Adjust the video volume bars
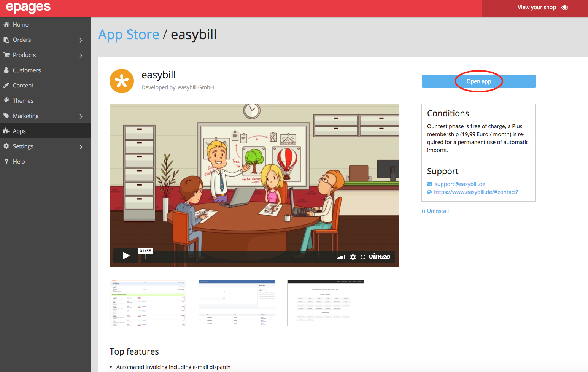The width and height of the screenshot is (588, 372). pyautogui.click(x=341, y=258)
